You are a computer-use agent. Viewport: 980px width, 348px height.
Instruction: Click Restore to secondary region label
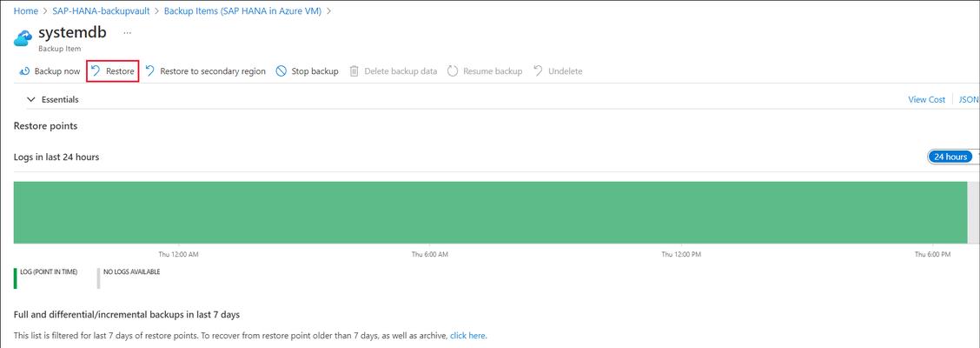pos(213,71)
